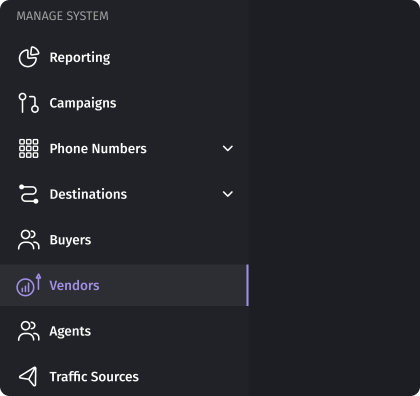Viewport: 420px width, 396px height.
Task: Expand the Destinations submenu chevron
Action: pyautogui.click(x=228, y=194)
